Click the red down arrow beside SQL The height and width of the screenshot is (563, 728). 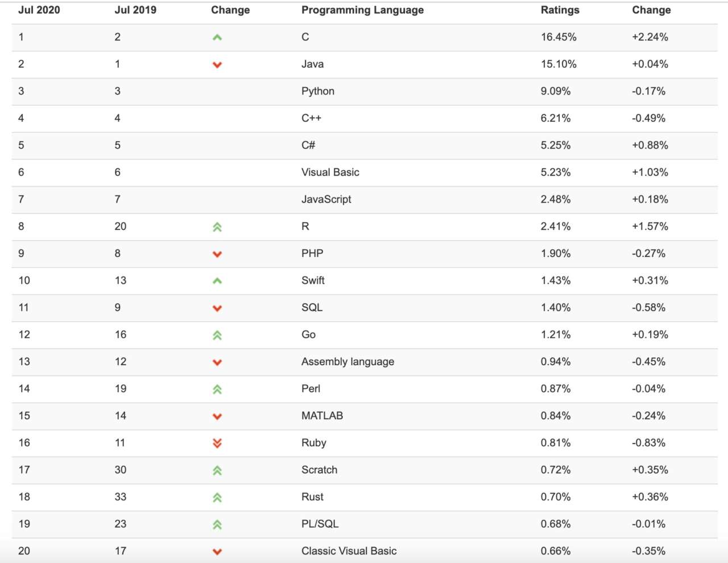coord(217,308)
